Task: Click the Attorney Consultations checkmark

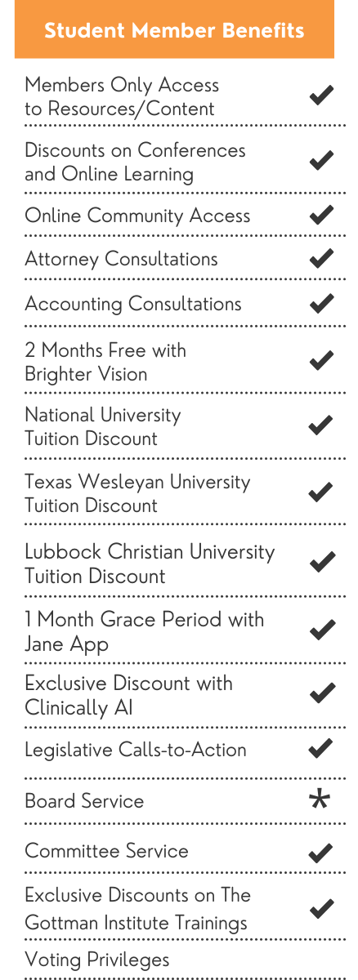Action: 321,260
